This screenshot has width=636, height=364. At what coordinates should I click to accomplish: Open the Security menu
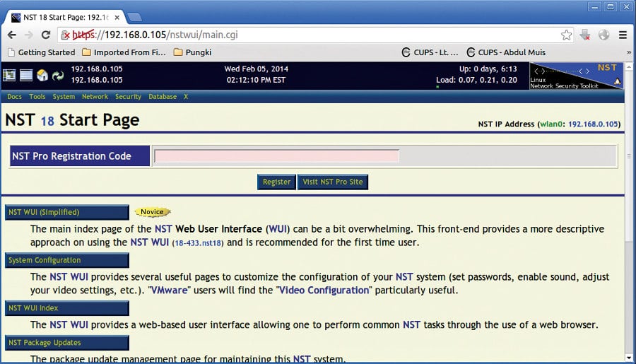tap(128, 97)
